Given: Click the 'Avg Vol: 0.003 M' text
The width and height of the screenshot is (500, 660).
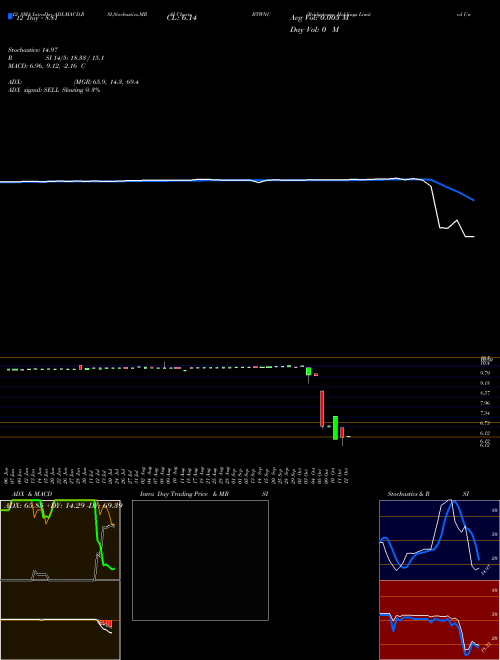Looking at the screenshot, I should [319, 18].
